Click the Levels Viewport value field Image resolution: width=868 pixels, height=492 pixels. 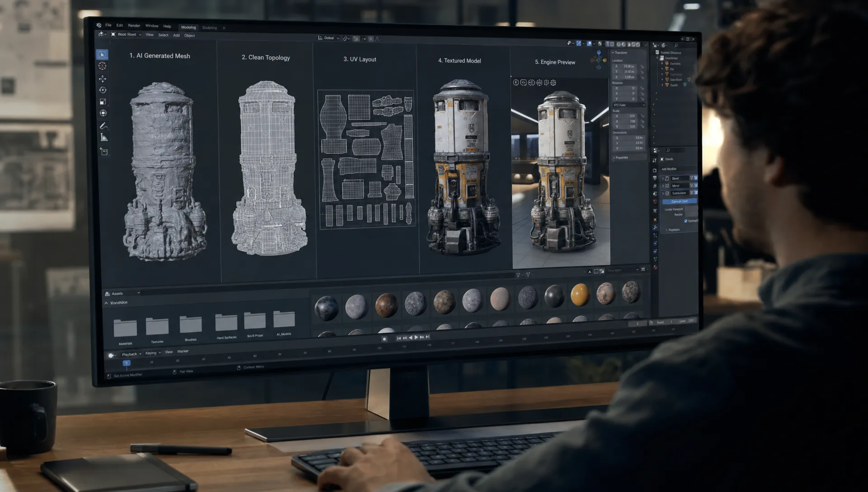point(692,208)
